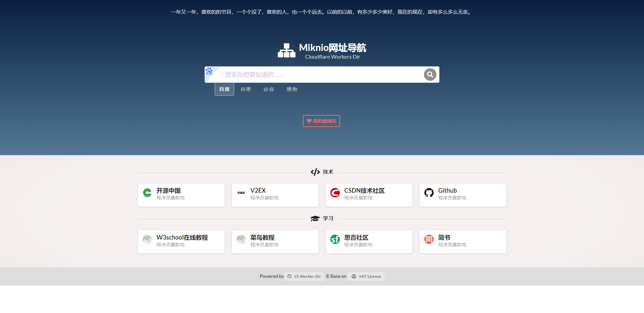Click the graduation cap icon beside 学习

pyautogui.click(x=315, y=218)
